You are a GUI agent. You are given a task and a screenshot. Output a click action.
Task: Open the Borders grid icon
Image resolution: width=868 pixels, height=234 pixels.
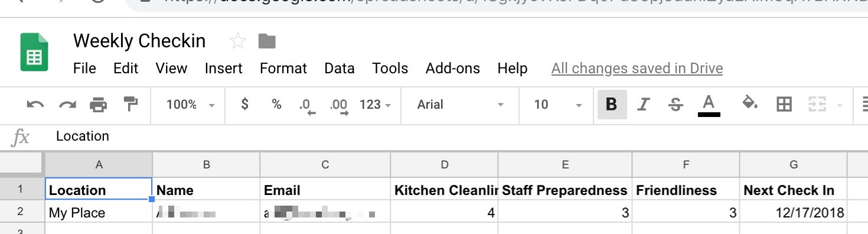pyautogui.click(x=784, y=105)
